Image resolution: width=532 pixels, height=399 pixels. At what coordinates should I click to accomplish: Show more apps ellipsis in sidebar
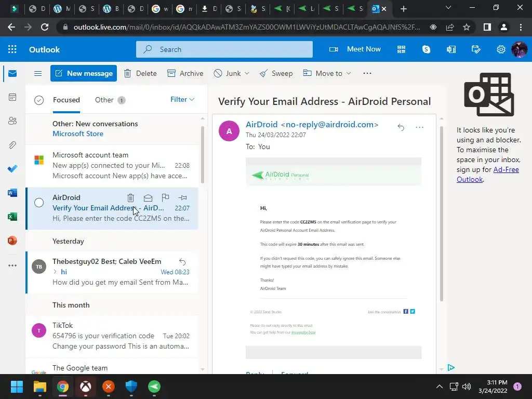click(x=12, y=265)
